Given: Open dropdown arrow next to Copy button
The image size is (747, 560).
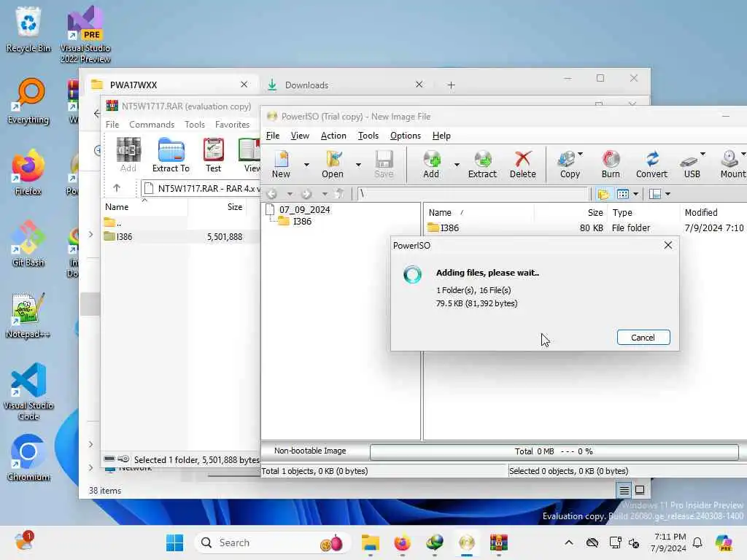Looking at the screenshot, I should (x=580, y=154).
